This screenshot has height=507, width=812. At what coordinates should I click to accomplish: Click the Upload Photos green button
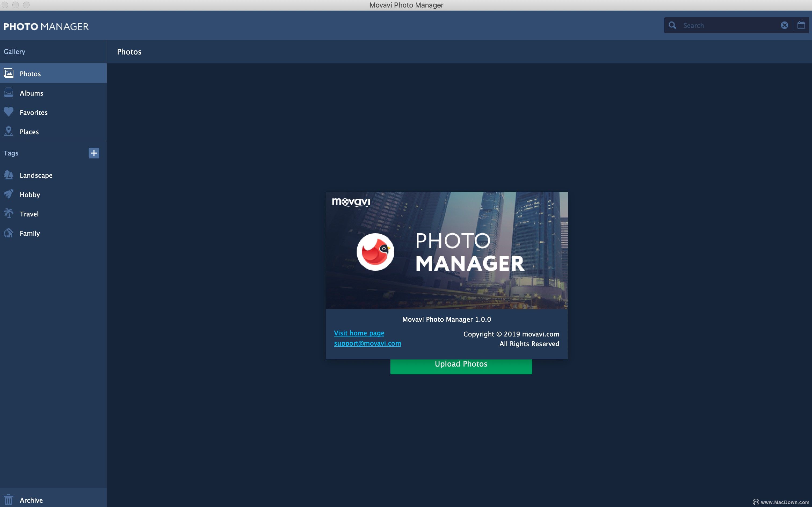461,367
